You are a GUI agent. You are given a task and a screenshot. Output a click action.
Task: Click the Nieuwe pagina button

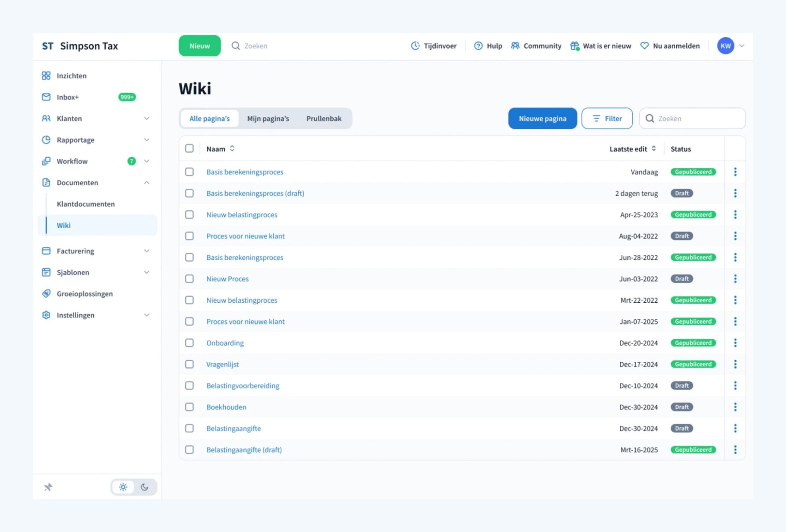click(x=542, y=118)
